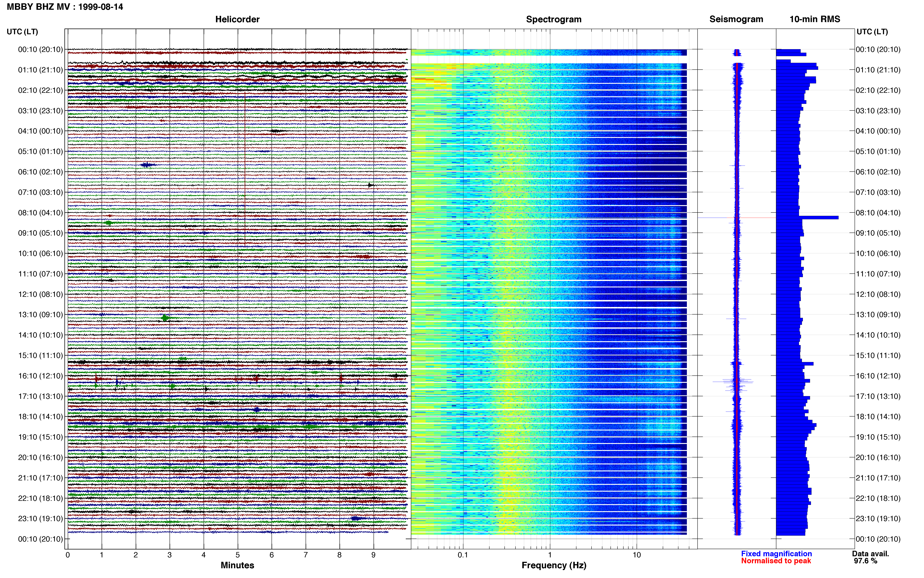Click the left '04:10 (00:10)' time label

(41, 131)
